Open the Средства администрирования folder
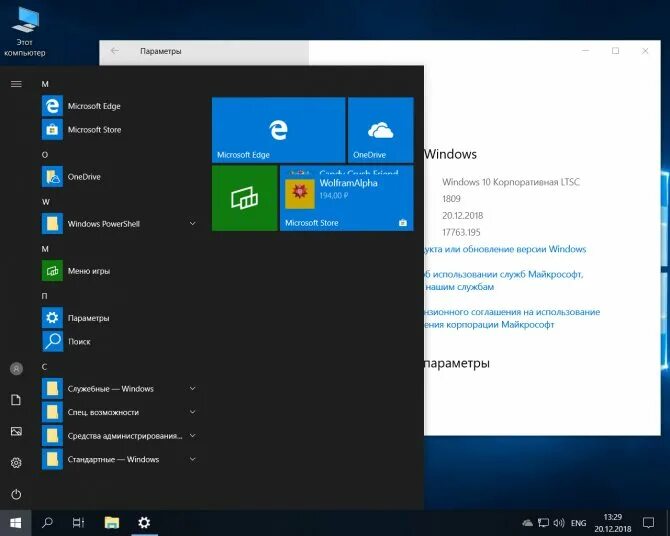This screenshot has height=536, width=670. (120, 436)
